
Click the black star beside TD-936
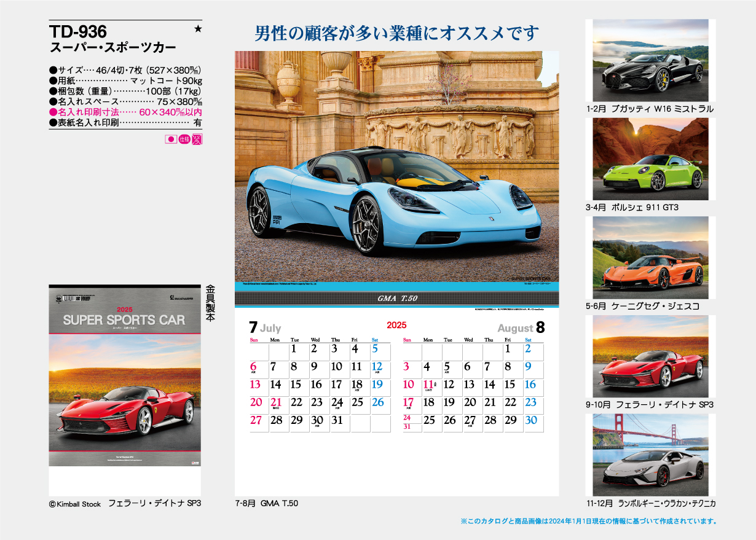[197, 29]
